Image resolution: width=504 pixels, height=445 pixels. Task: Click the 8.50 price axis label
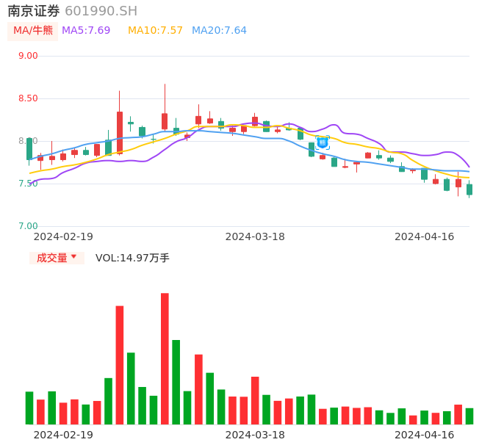(28, 98)
